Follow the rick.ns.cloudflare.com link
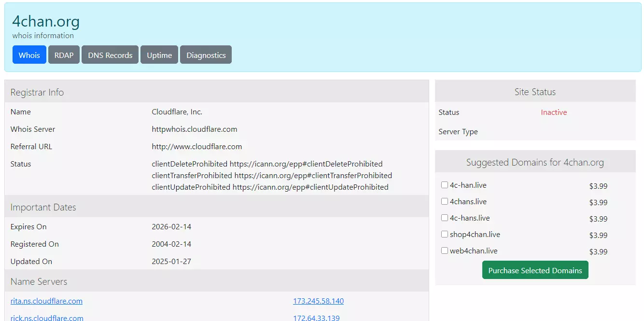Image resolution: width=644 pixels, height=321 pixels. [x=47, y=318]
